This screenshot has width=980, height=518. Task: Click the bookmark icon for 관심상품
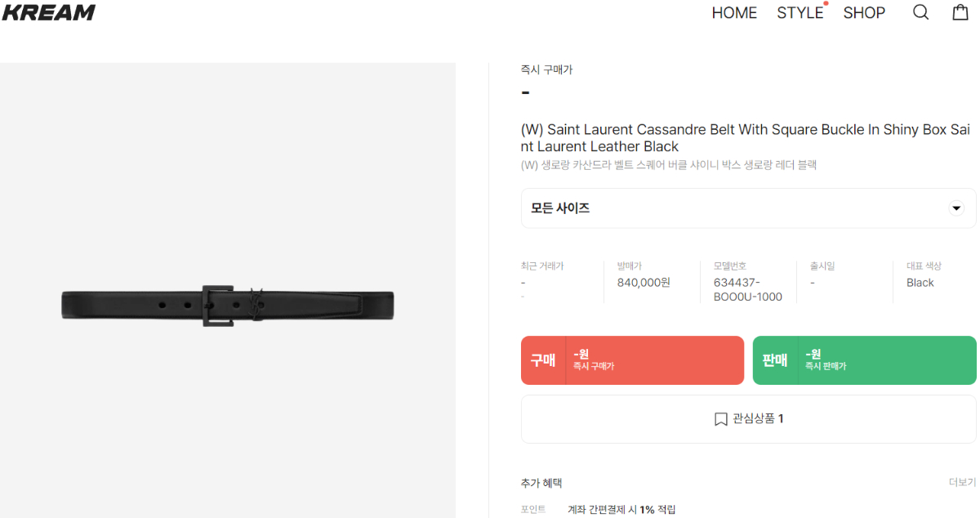720,419
